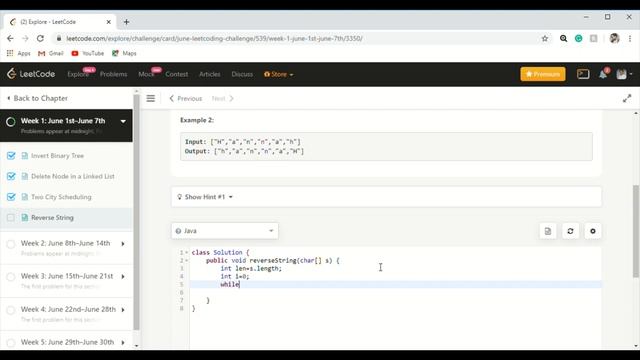The height and width of the screenshot is (360, 640).
Task: Collapse Week 1: June 1st–June 7th
Action: tap(123, 121)
